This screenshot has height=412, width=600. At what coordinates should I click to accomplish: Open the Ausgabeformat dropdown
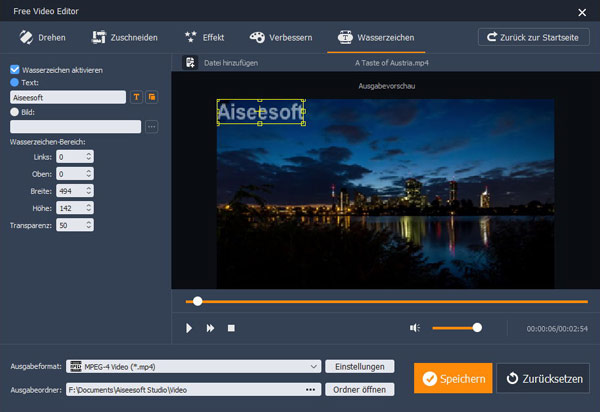[x=194, y=366]
